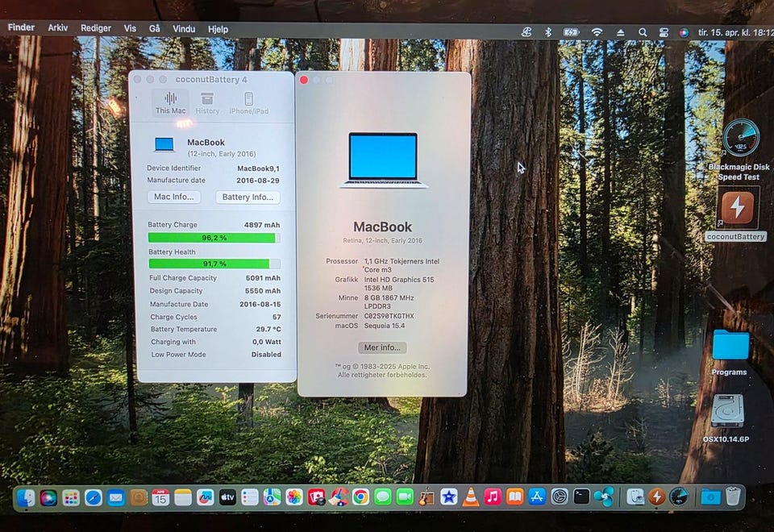Open Notes from the Dock
The height and width of the screenshot is (532, 774).
[183, 497]
